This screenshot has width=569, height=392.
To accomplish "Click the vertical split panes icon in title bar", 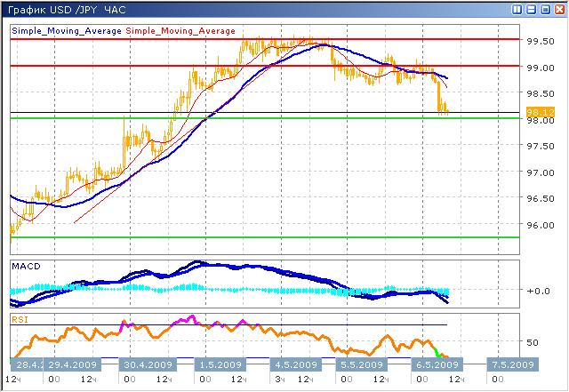I will point(518,9).
